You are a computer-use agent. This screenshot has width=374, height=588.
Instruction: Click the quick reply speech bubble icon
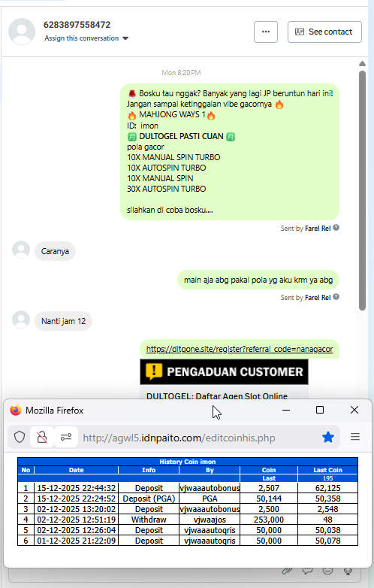(307, 571)
